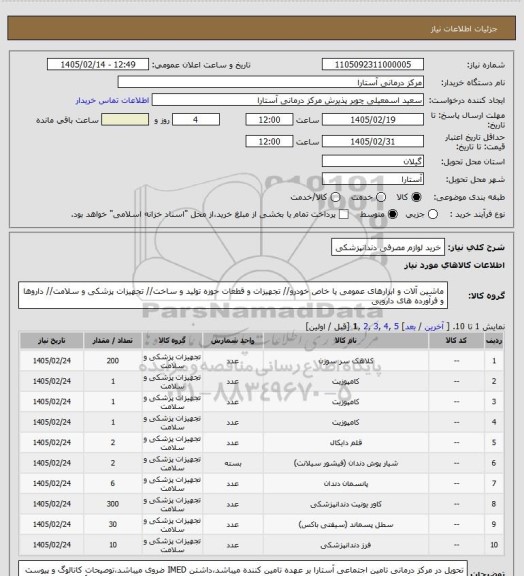Click quantity 200 in row 1
Screen dimensions: 524x576
click(x=112, y=361)
